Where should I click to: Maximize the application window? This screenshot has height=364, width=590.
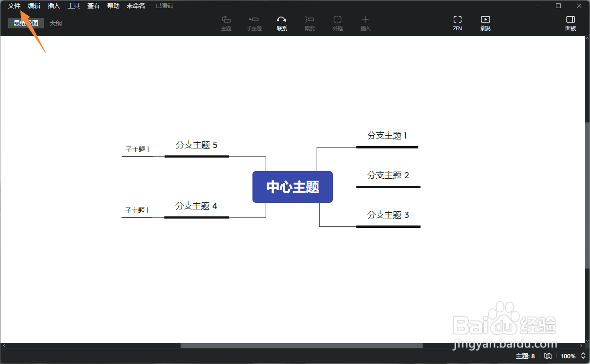[558, 6]
